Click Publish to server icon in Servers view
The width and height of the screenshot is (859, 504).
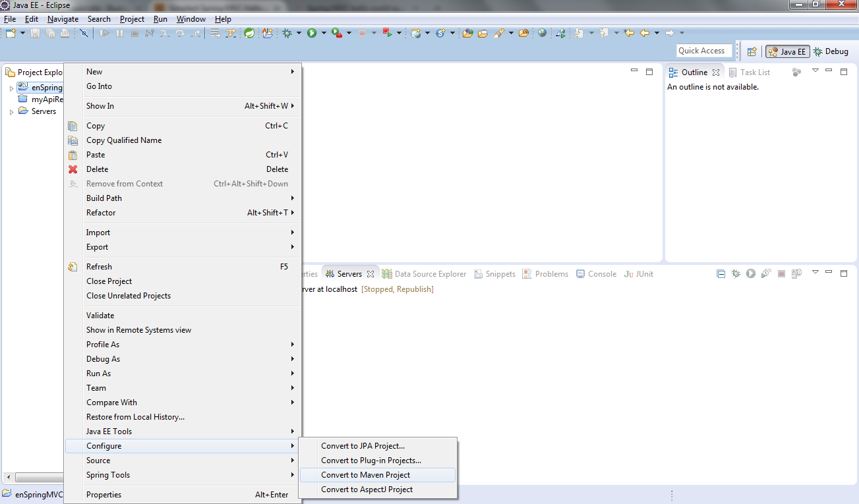click(x=796, y=273)
